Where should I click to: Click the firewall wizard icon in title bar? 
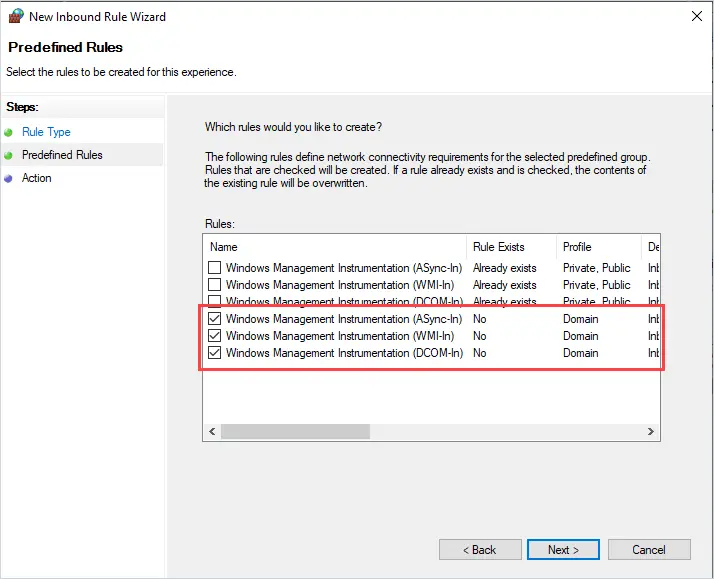[x=16, y=16]
